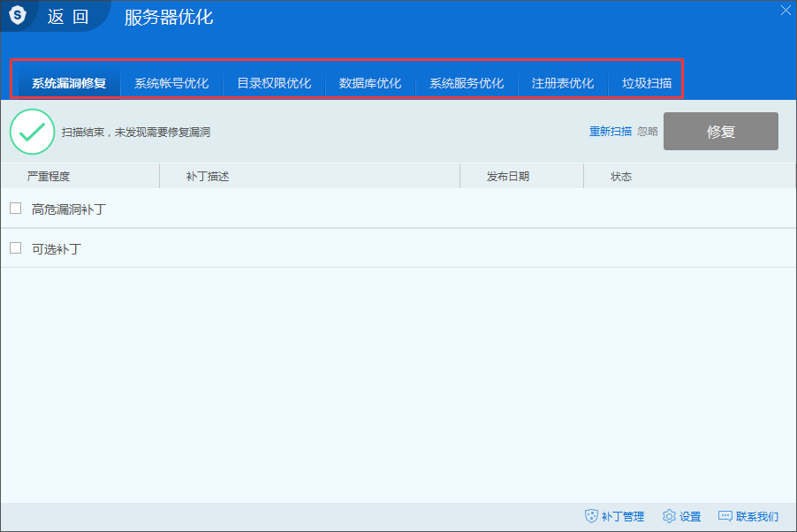The width and height of the screenshot is (797, 532).
Task: Click the 联系我们 chat icon
Action: click(x=726, y=516)
